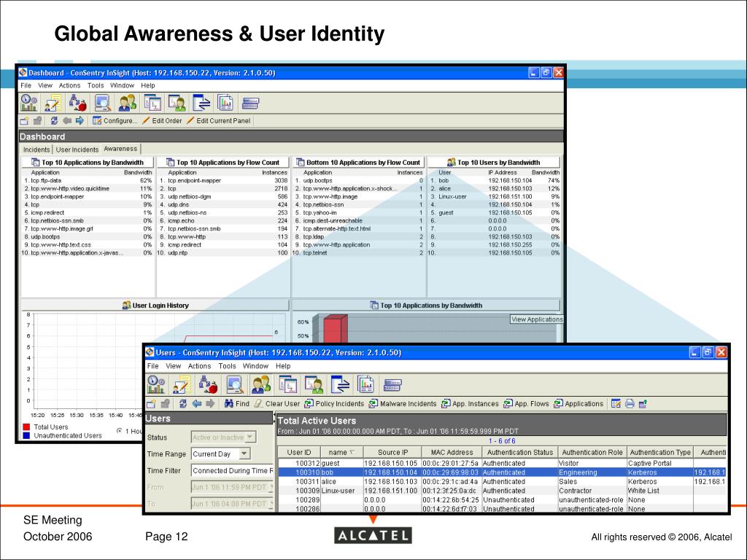747x560 pixels.
Task: Open Actions menu in Dashboard window
Action: (x=69, y=85)
